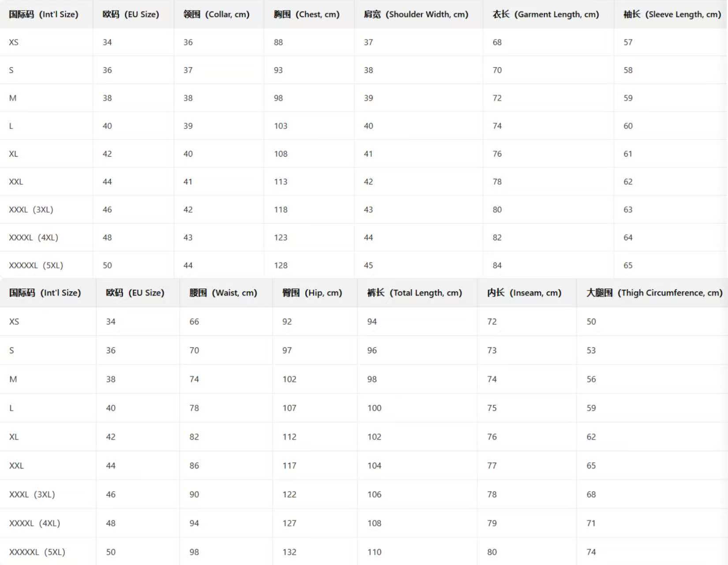Click the total length 110 cell
The width and height of the screenshot is (728, 565).
[375, 552]
